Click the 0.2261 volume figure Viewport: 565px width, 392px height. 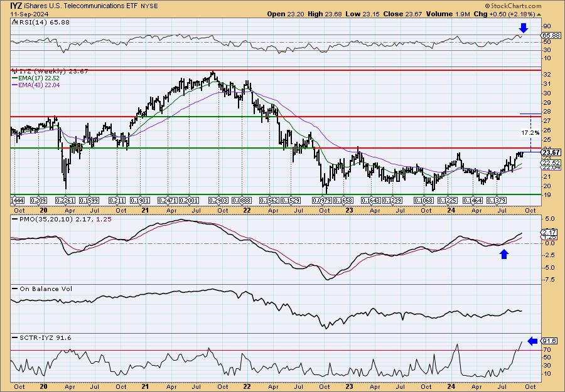[65, 200]
